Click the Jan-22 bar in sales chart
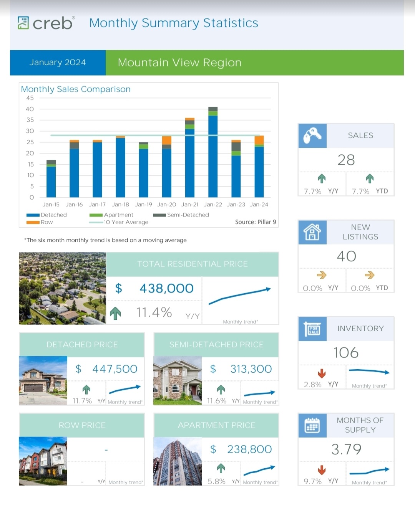This screenshot has width=415, height=532. [x=213, y=152]
